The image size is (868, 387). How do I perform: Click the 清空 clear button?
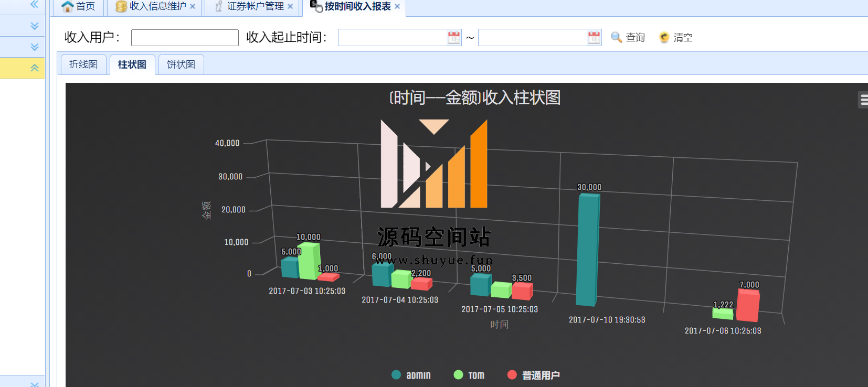point(676,38)
